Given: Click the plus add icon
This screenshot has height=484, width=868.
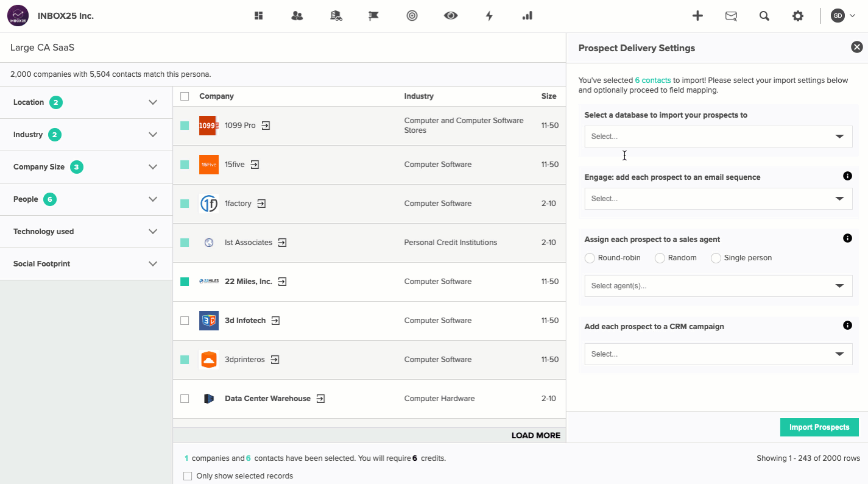Looking at the screenshot, I should coord(698,16).
